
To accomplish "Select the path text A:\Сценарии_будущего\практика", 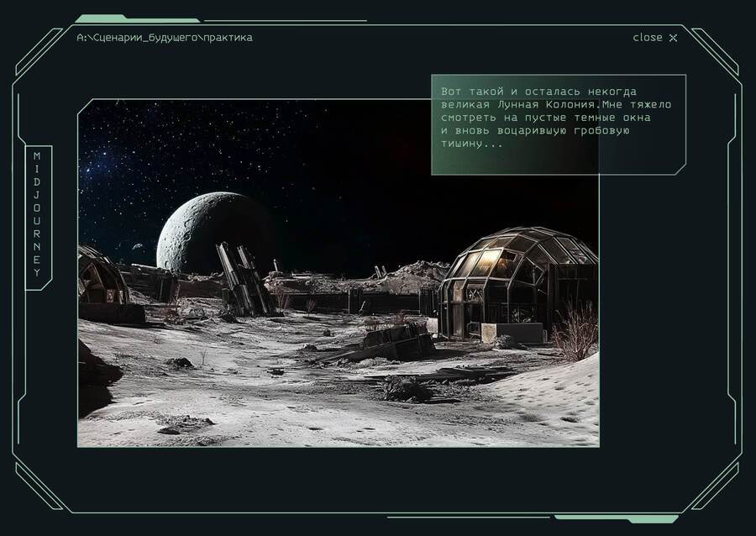I will click(165, 38).
